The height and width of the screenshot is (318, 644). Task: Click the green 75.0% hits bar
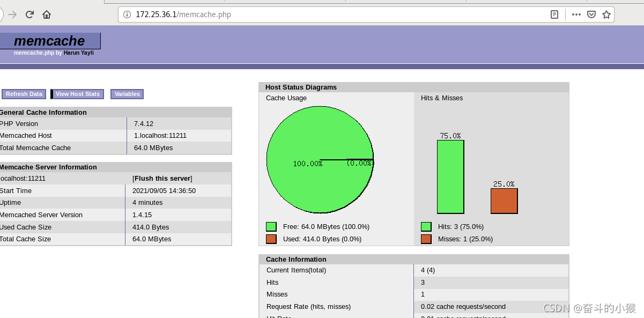coord(450,177)
